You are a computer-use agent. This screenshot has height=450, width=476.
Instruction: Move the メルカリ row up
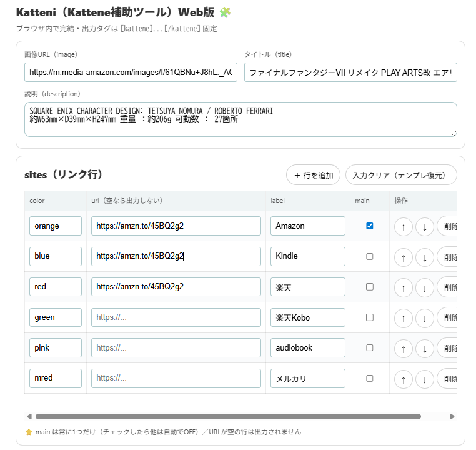coord(403,379)
